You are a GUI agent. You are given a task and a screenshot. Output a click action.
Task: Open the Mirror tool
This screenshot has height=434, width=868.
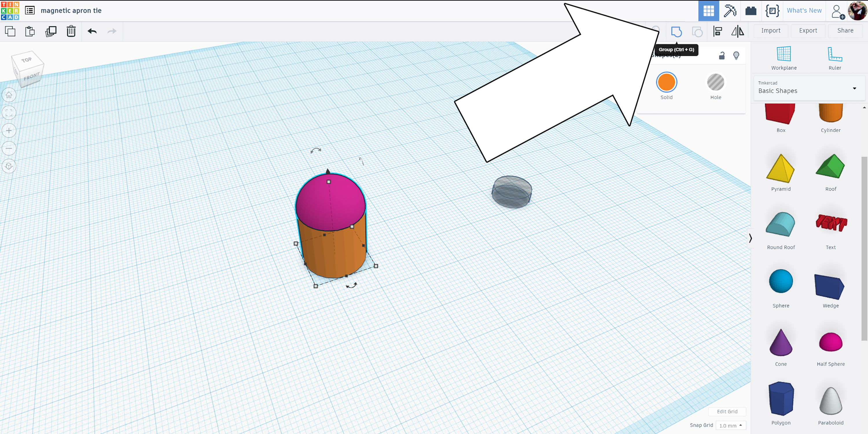(738, 31)
